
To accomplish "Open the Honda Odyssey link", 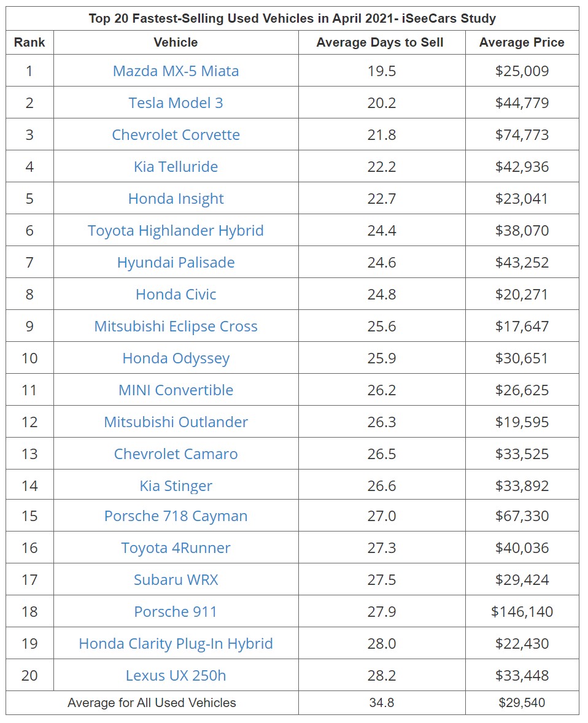I will click(176, 358).
